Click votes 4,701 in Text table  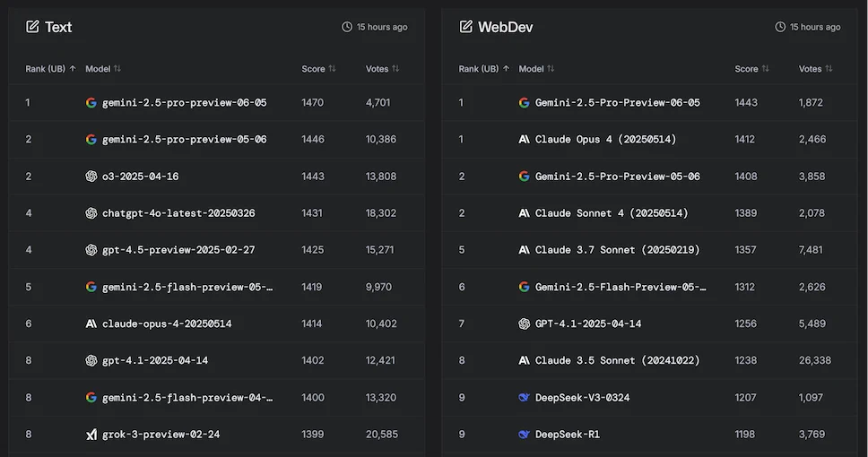tap(378, 102)
